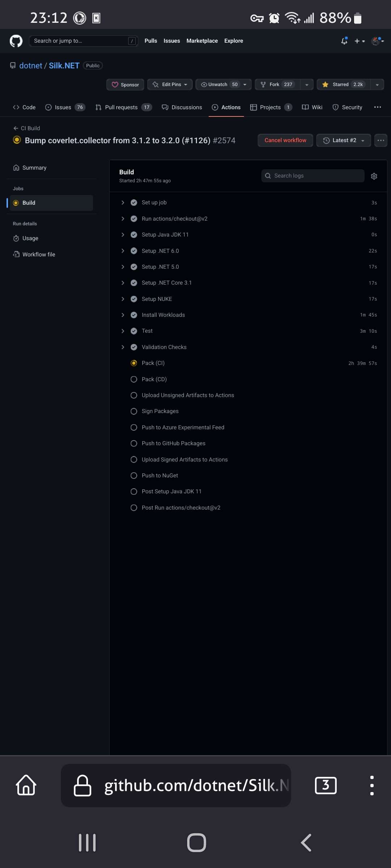Screen dimensions: 391x868
Task: Show more repository tabs ellipsis
Action: pos(378,107)
